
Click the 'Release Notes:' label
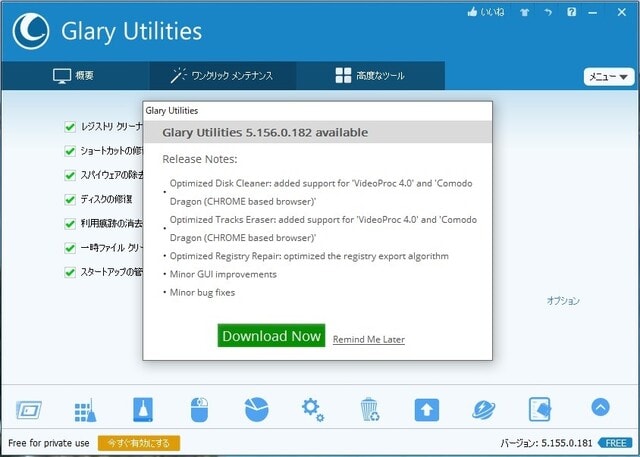pyautogui.click(x=200, y=159)
